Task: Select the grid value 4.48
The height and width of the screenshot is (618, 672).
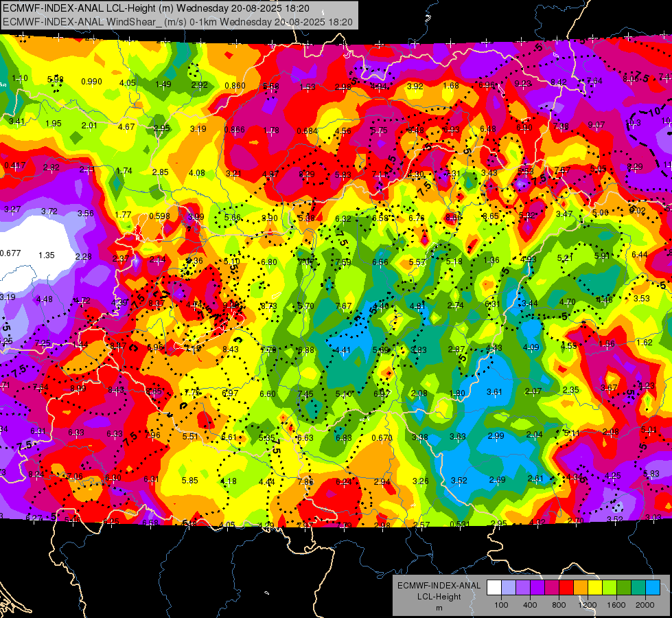Action: coord(45,299)
